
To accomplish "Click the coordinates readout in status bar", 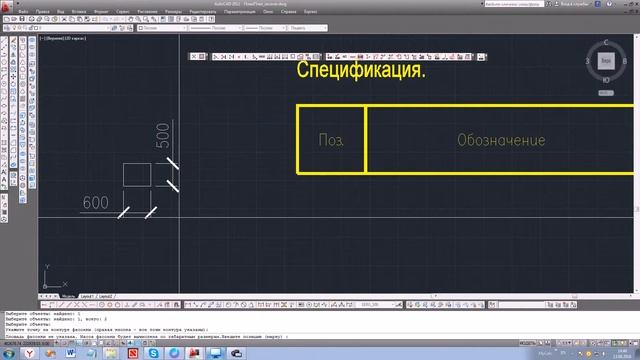I will point(26,343).
